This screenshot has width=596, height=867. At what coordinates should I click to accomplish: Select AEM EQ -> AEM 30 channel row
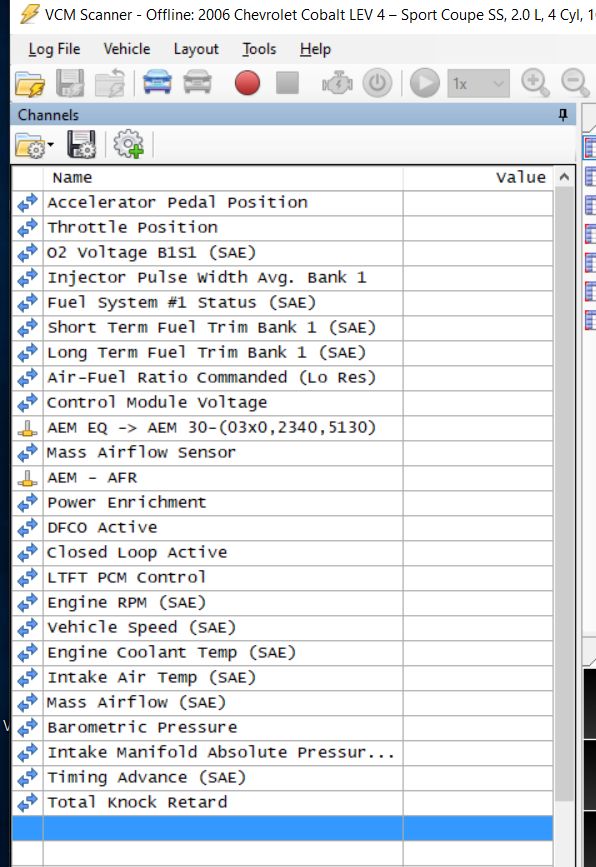click(x=283, y=427)
